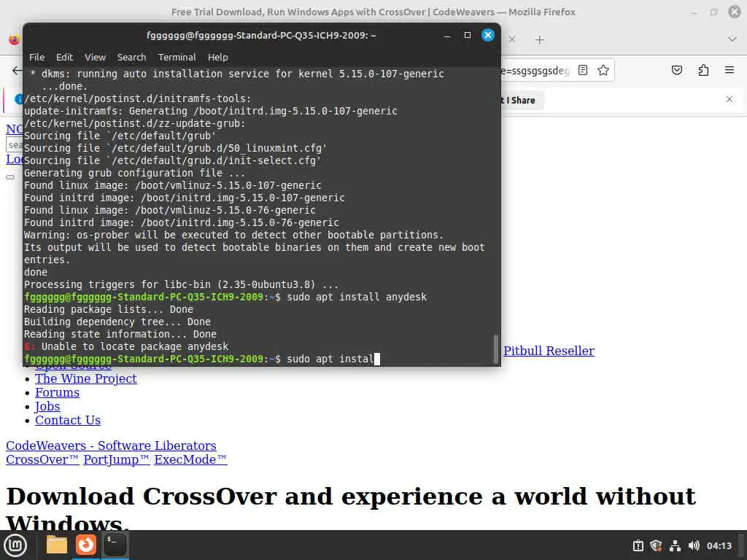Minimize the terminal window
747x560 pixels.
pyautogui.click(x=447, y=36)
